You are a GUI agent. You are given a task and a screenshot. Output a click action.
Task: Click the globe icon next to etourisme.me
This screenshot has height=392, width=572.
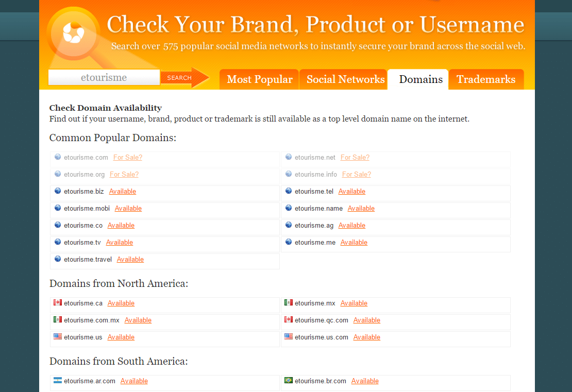[x=289, y=242]
